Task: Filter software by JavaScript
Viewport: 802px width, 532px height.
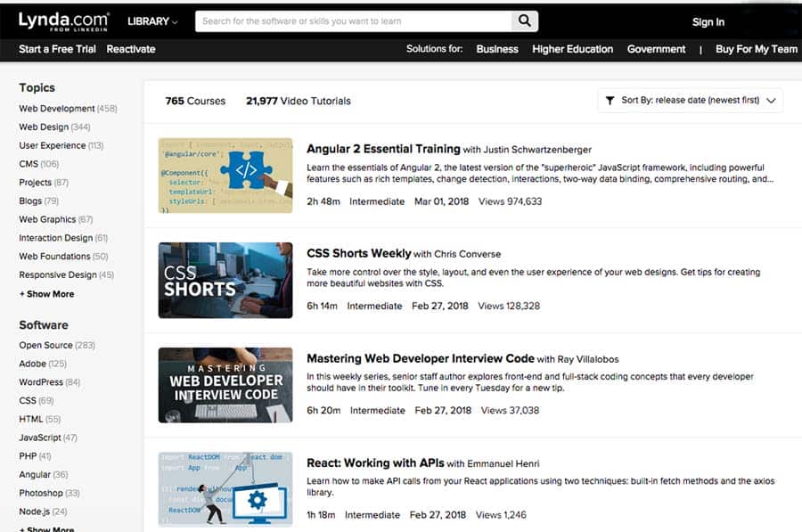Action: [42, 438]
